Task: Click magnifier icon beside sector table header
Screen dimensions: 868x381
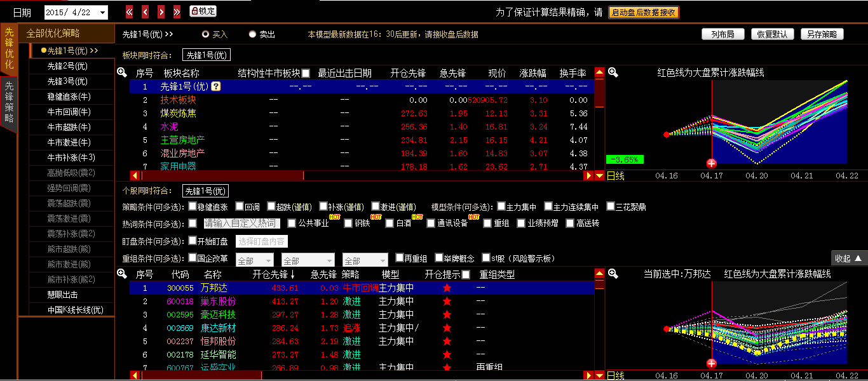Action: [122, 72]
